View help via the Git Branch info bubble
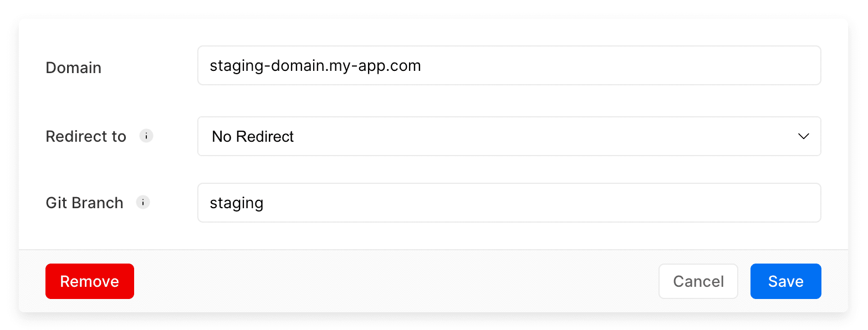 click(143, 202)
